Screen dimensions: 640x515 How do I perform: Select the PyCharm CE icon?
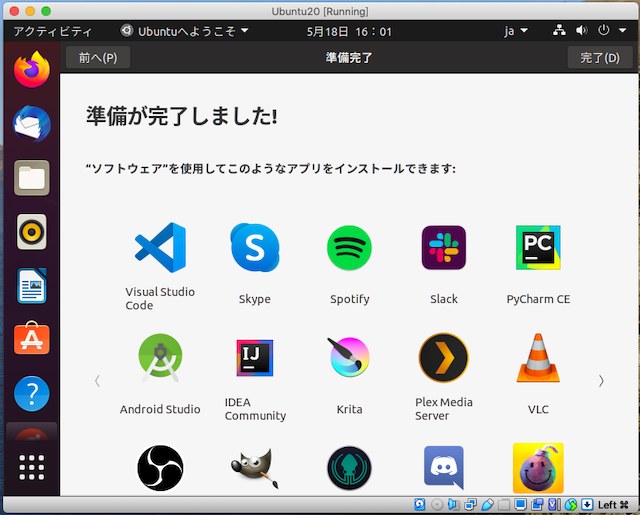pyautogui.click(x=538, y=247)
